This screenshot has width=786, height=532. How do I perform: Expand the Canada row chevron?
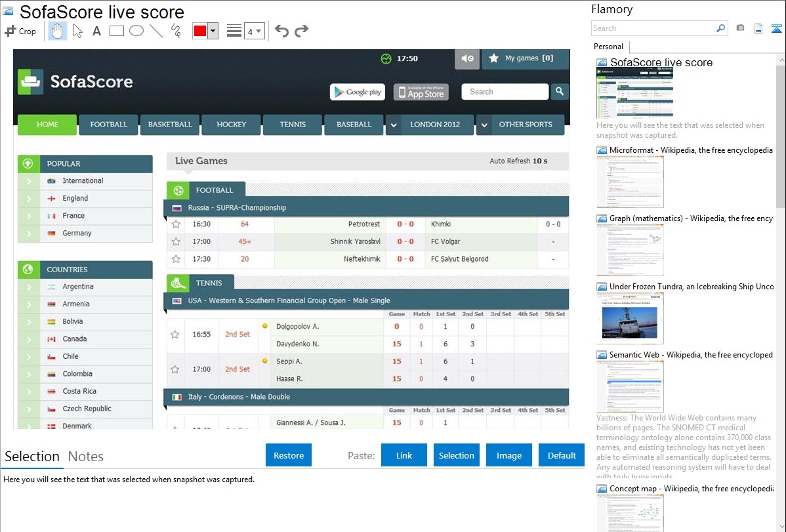tap(29, 339)
